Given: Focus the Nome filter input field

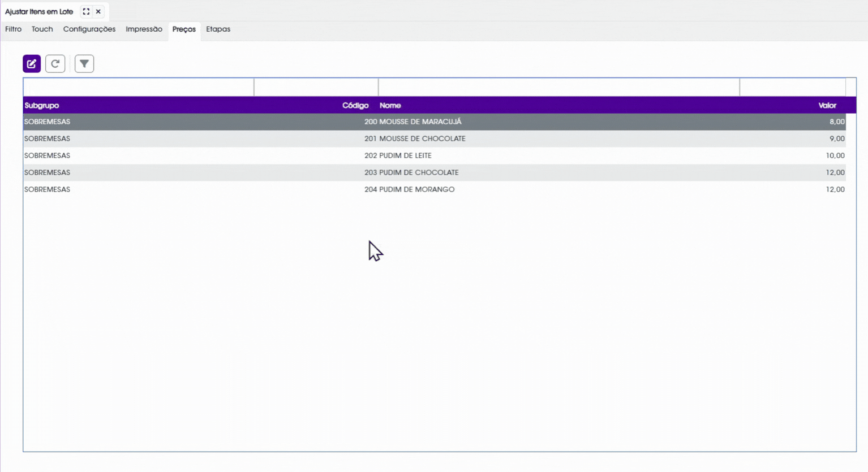Looking at the screenshot, I should (x=559, y=87).
